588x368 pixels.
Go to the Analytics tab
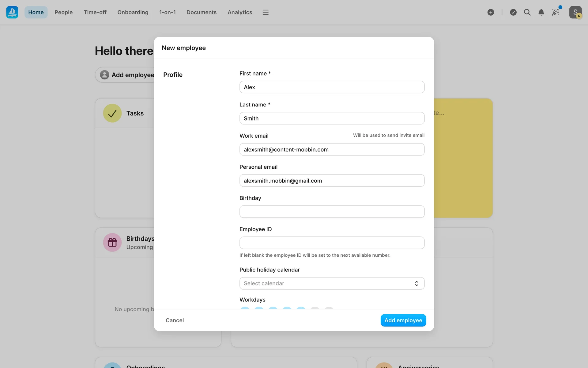point(240,12)
